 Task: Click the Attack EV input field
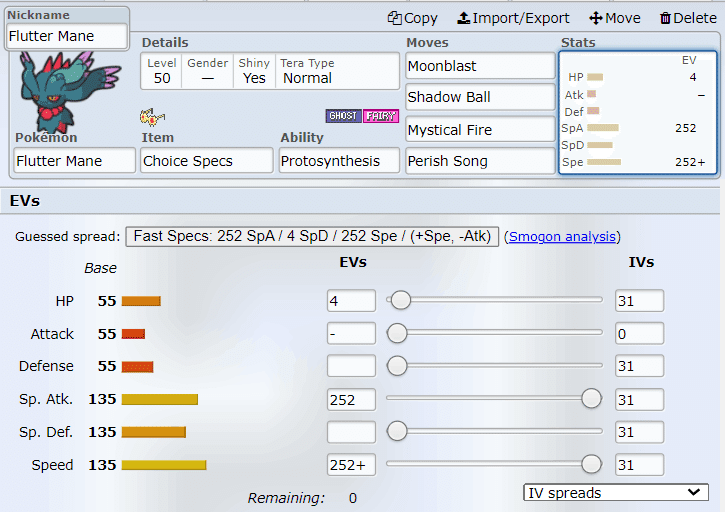coord(351,333)
